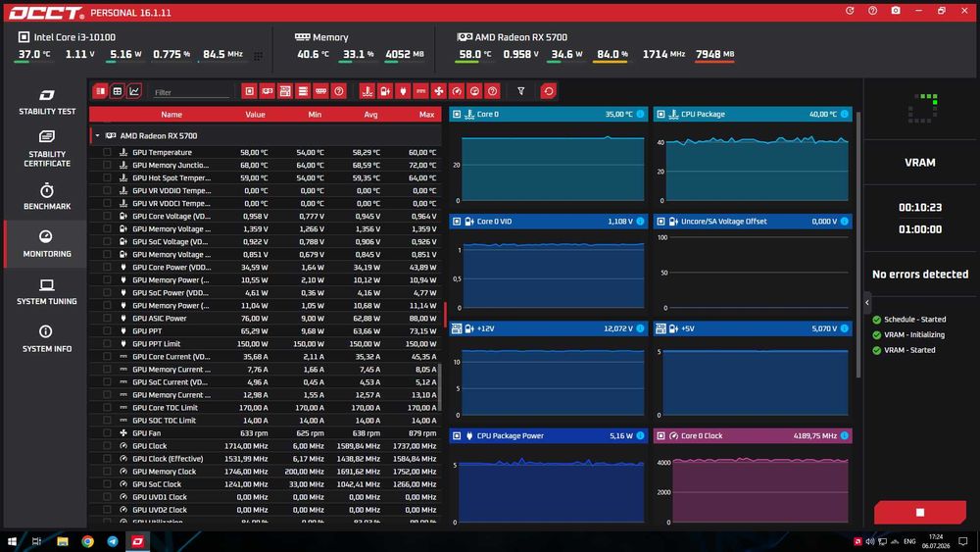
Task: Open Windows notification center icon
Action: [963, 541]
